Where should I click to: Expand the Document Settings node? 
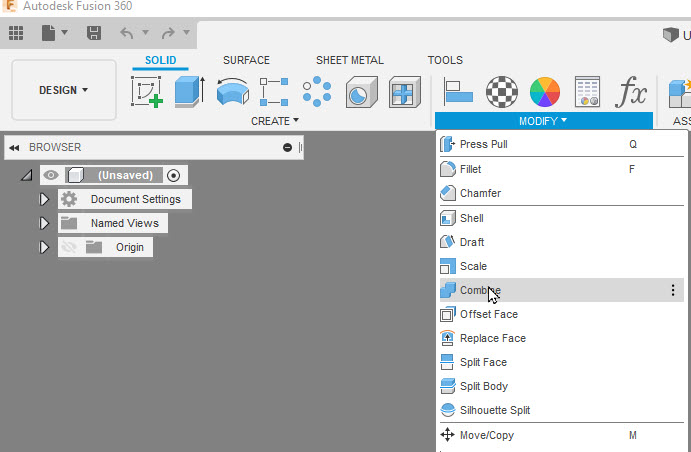(44, 199)
